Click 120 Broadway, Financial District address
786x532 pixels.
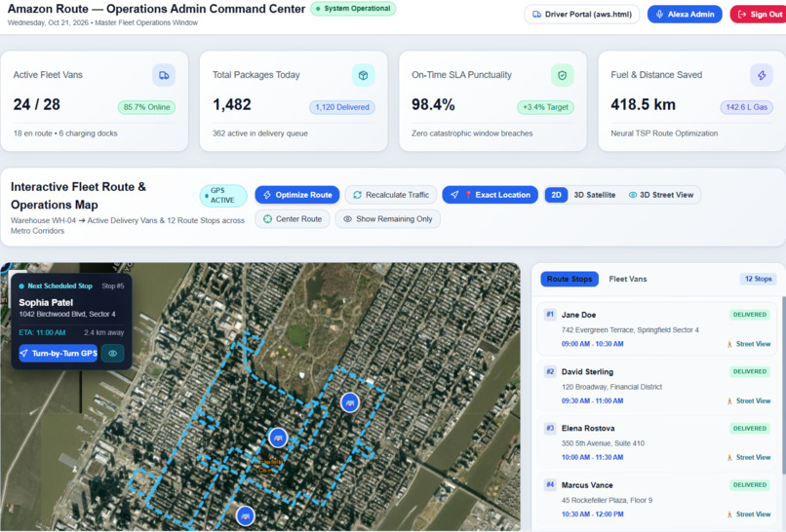(611, 387)
